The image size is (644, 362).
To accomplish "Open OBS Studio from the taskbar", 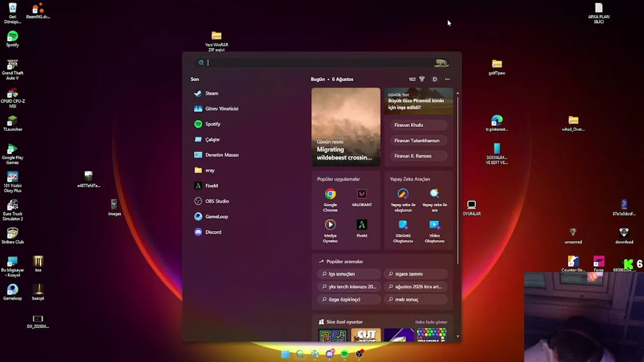I will 359,354.
